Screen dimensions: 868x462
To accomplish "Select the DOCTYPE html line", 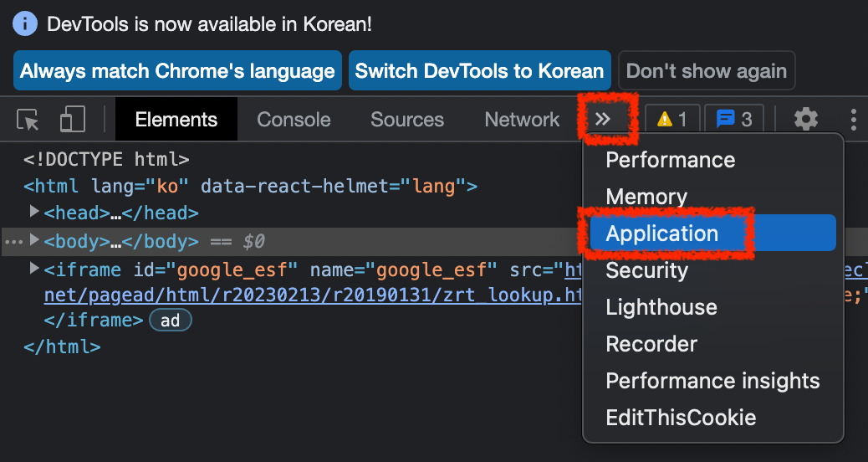I will tap(106, 160).
